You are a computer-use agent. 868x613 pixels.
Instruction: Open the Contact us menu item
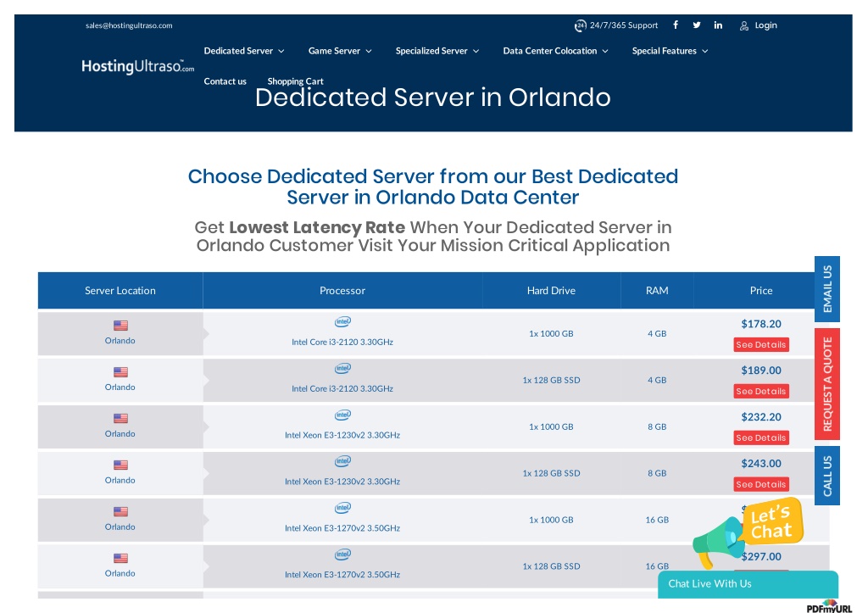225,81
